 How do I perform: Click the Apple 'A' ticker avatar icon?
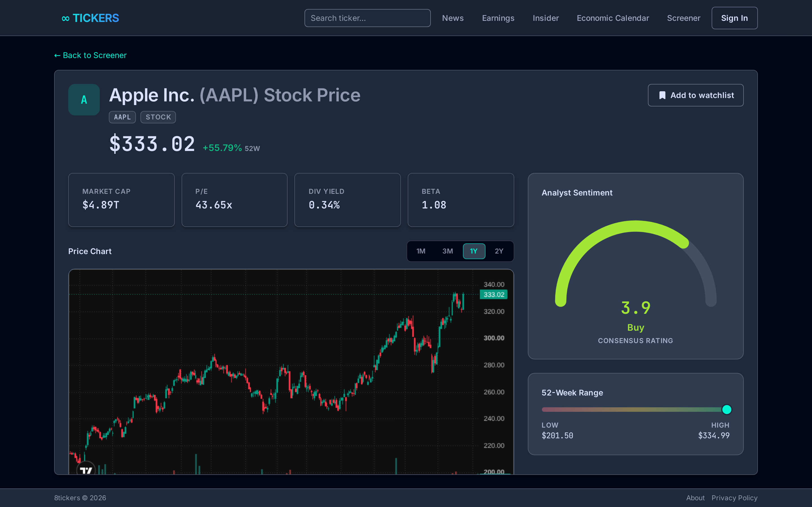(84, 100)
